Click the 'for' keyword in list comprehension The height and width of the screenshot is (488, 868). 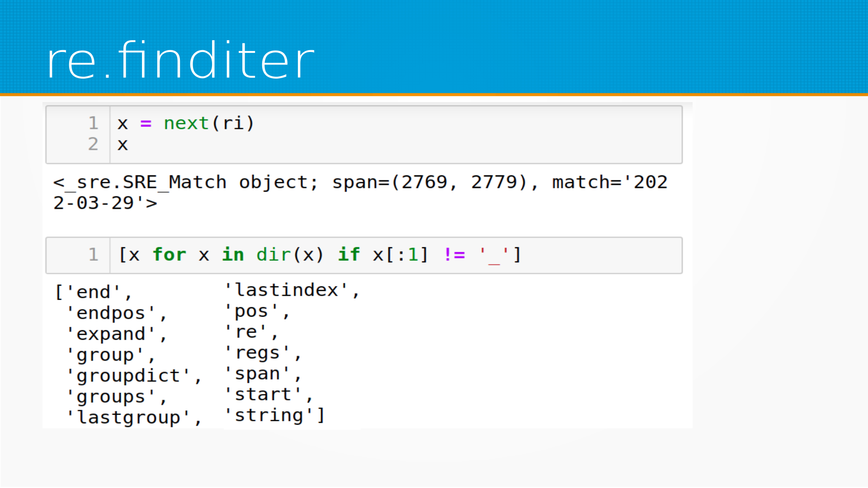[170, 255]
